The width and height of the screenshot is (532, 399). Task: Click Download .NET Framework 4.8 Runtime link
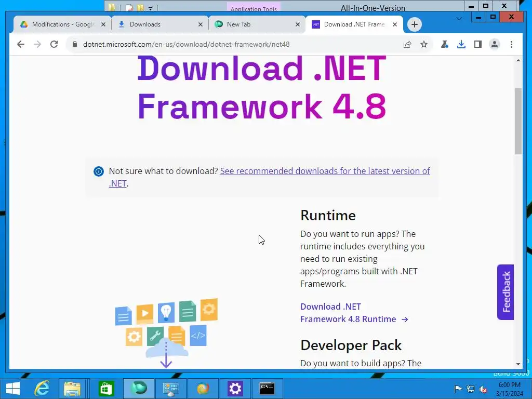354,313
